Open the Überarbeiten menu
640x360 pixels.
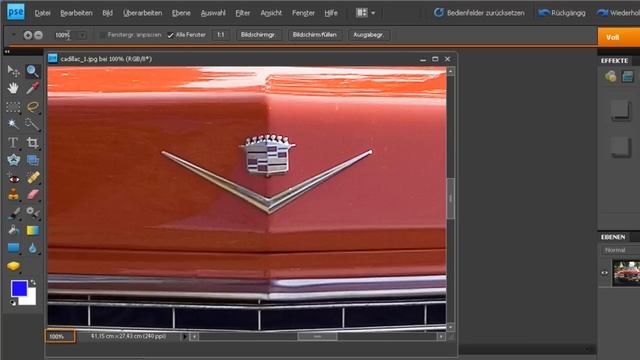(x=142, y=13)
